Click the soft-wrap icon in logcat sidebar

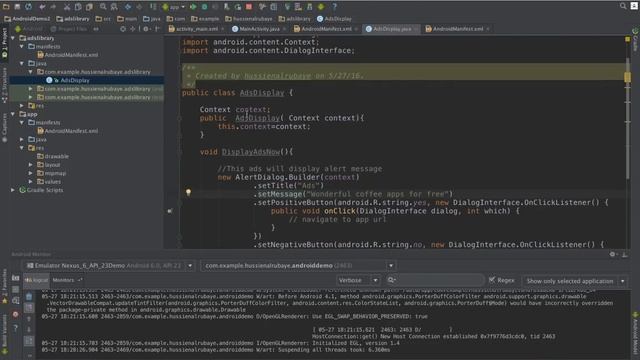coord(29,340)
